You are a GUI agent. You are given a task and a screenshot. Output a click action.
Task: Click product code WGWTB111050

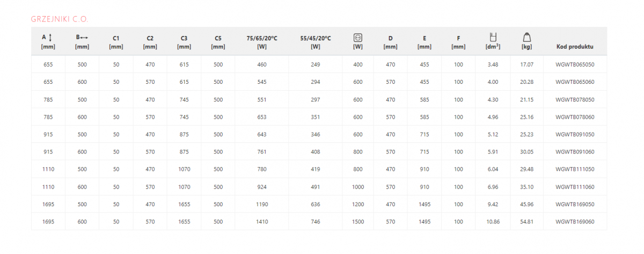pos(575,169)
